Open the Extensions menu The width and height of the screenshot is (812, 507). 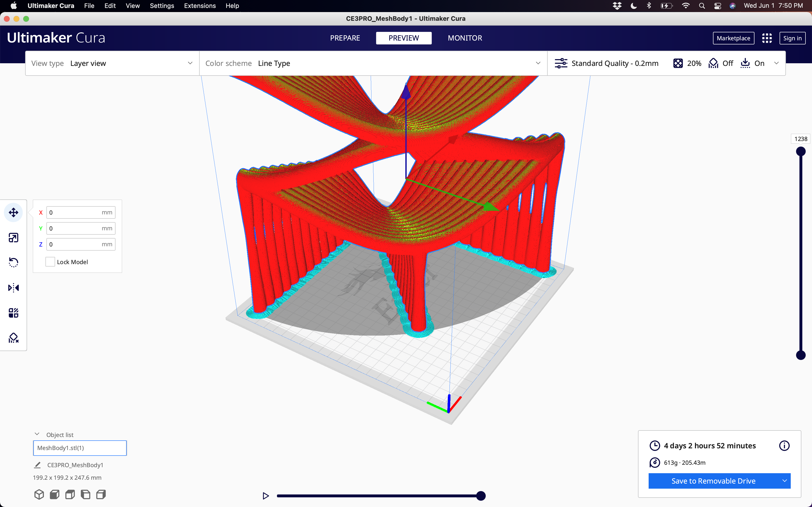point(200,6)
